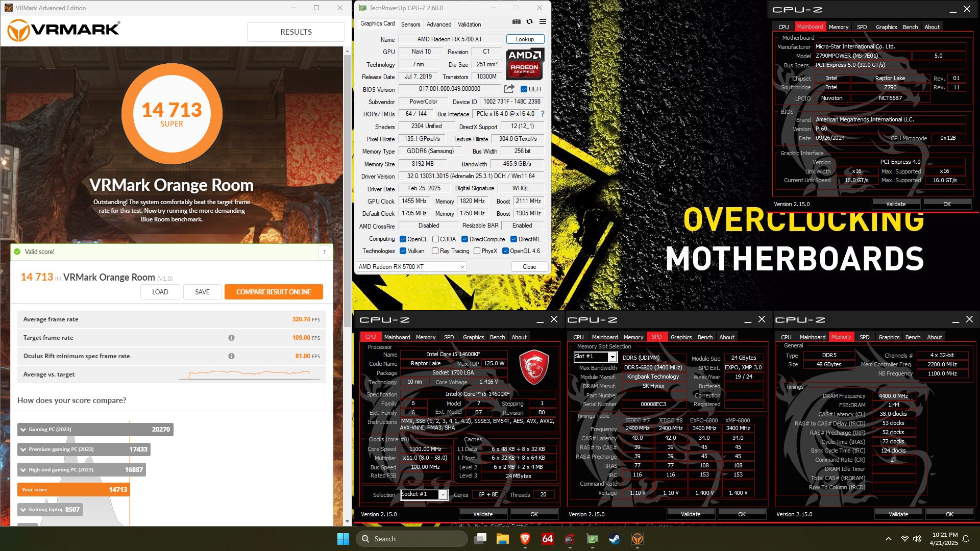
Task: Expand the Premium gaming PC (2023) comparison bar
Action: click(x=84, y=449)
